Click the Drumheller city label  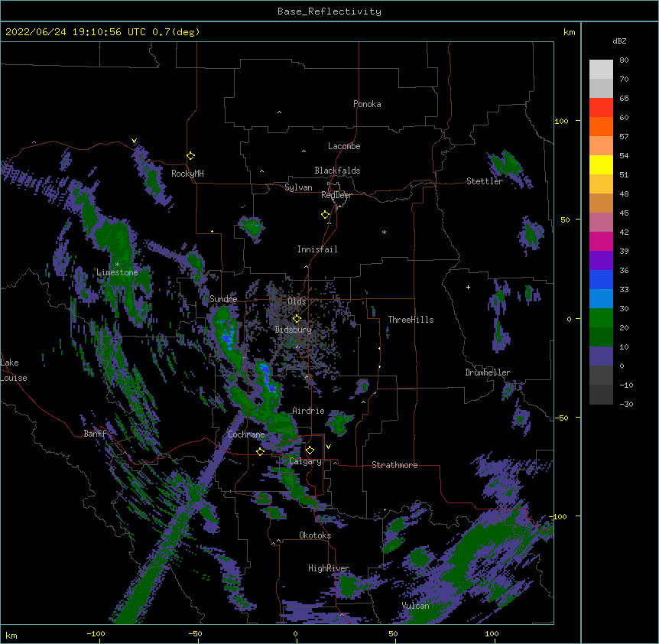click(x=488, y=372)
